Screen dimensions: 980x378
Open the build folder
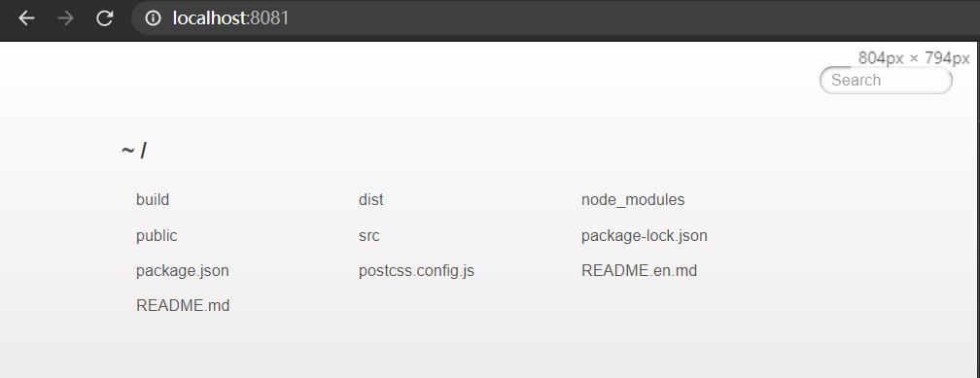[x=153, y=200]
